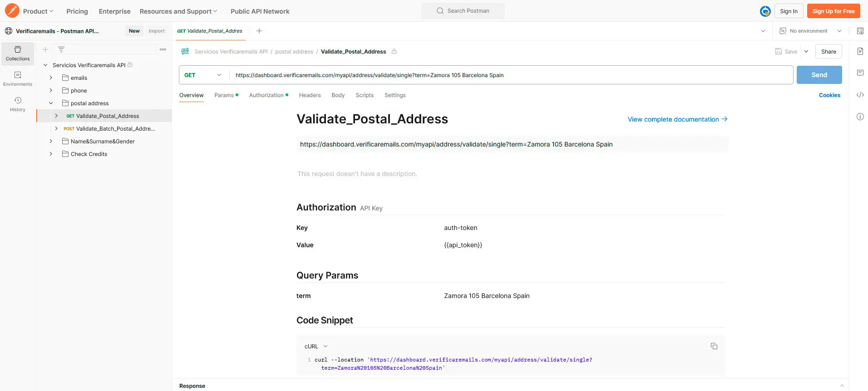
Task: Click the magnifier icon in Search Postman
Action: click(x=440, y=11)
